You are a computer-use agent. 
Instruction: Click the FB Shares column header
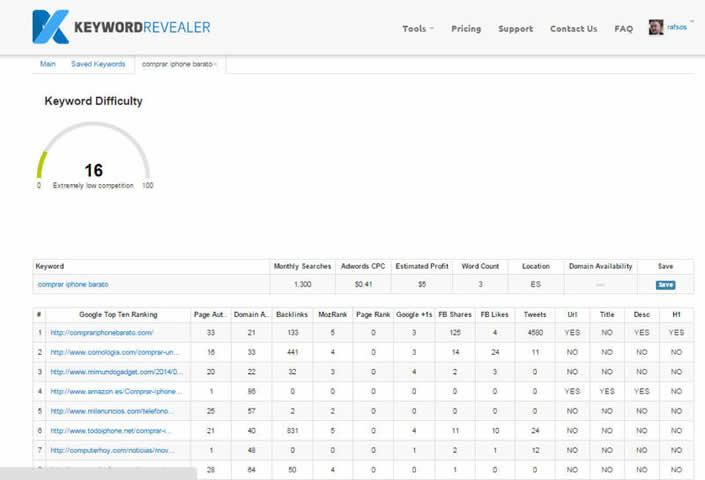point(455,315)
